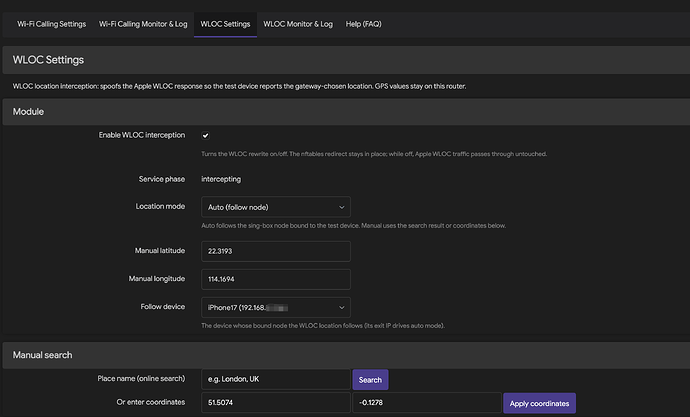
Task: Go to the Help (FAQ) tab
Action: tap(363, 24)
